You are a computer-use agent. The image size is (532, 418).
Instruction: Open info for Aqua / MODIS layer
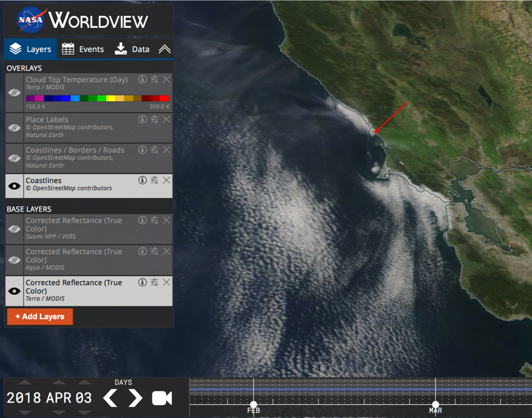coord(143,251)
